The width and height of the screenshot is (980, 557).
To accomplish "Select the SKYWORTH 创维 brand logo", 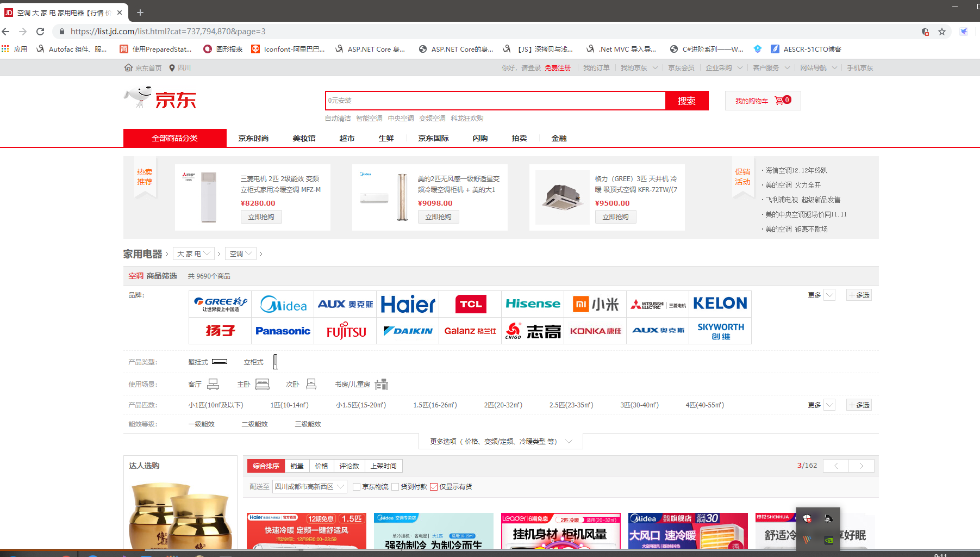I will (720, 331).
